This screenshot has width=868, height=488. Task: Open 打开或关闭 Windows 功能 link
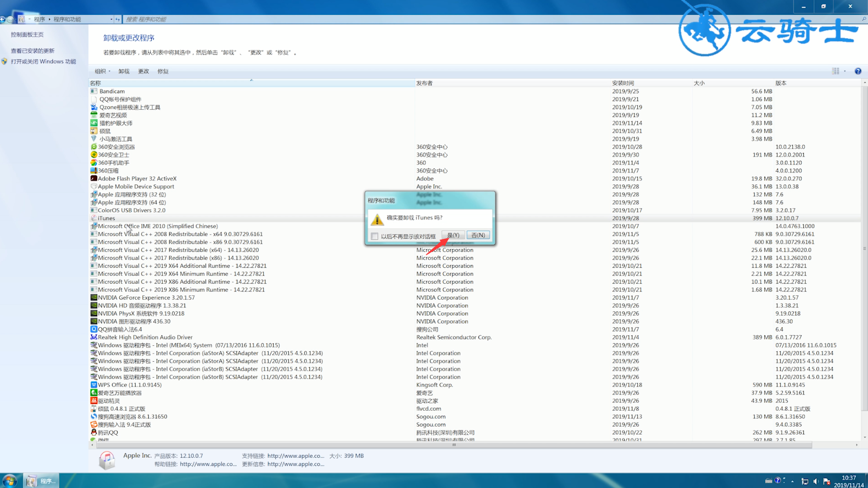(43, 61)
